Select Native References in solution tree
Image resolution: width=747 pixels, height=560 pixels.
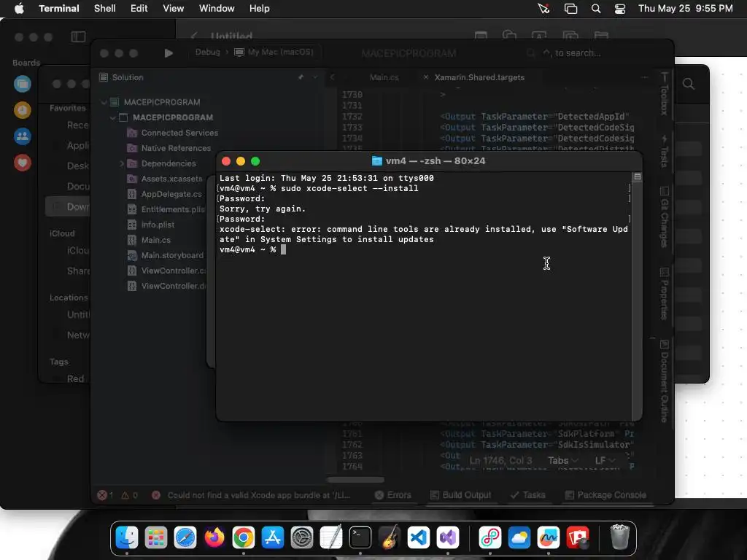point(176,148)
